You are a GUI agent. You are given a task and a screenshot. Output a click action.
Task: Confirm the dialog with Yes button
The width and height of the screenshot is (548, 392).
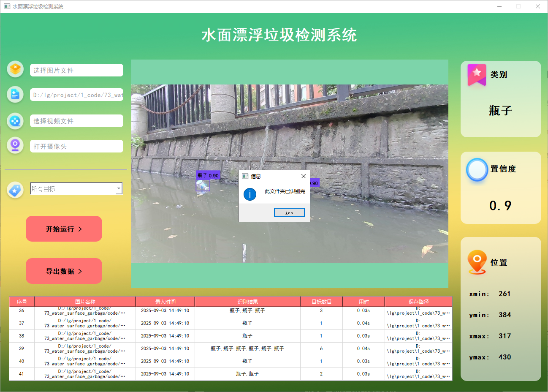289,212
